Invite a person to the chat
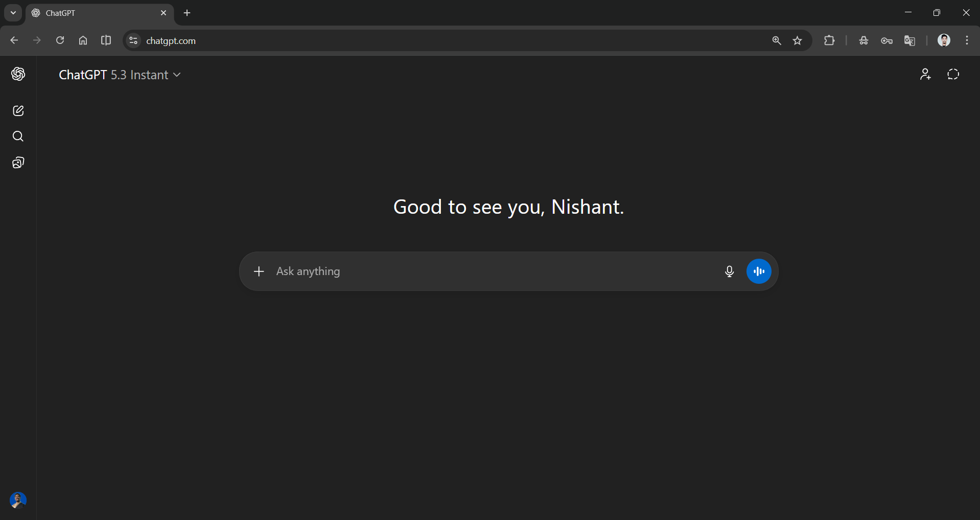The image size is (980, 520). pos(925,74)
